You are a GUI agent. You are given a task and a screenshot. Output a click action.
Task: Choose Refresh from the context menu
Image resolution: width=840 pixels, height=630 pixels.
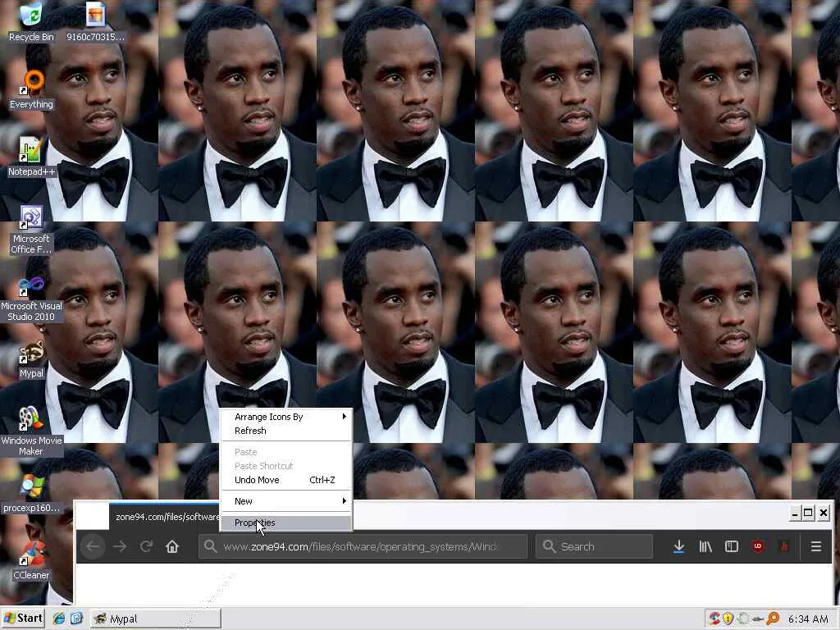point(286,431)
